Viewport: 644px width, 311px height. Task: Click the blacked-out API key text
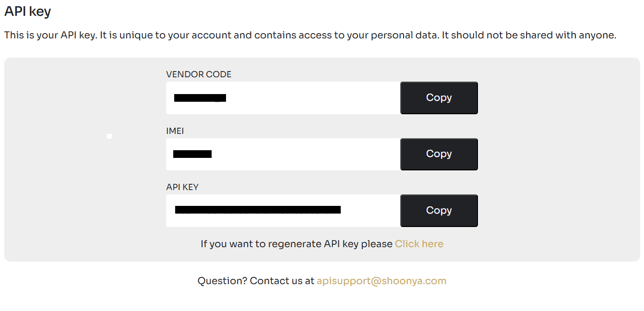[x=258, y=210]
